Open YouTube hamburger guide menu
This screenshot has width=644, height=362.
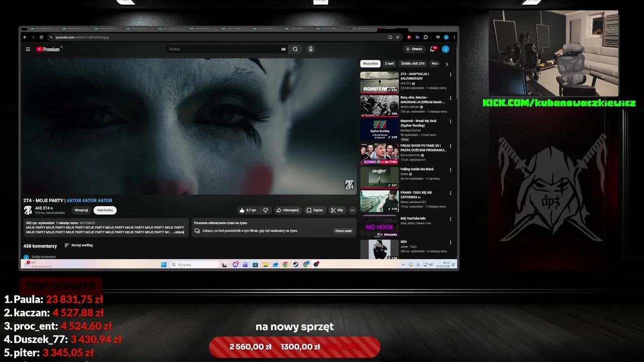28,49
